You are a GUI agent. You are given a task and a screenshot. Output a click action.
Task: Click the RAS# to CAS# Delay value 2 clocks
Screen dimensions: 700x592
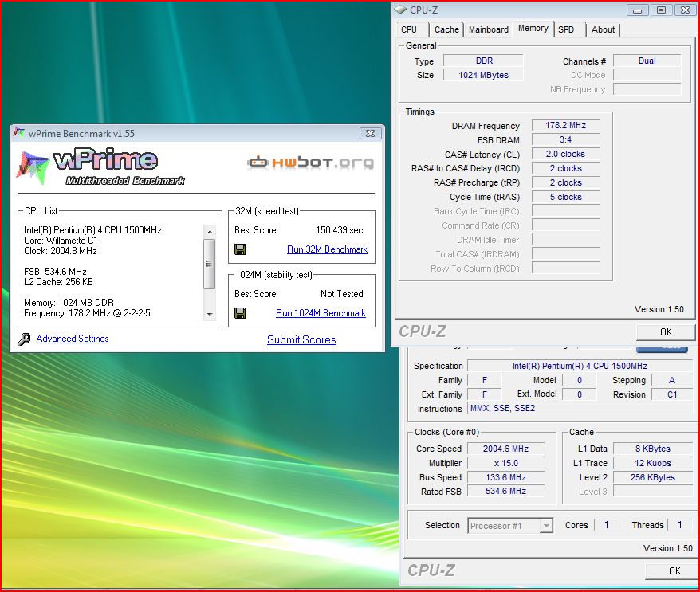point(565,168)
